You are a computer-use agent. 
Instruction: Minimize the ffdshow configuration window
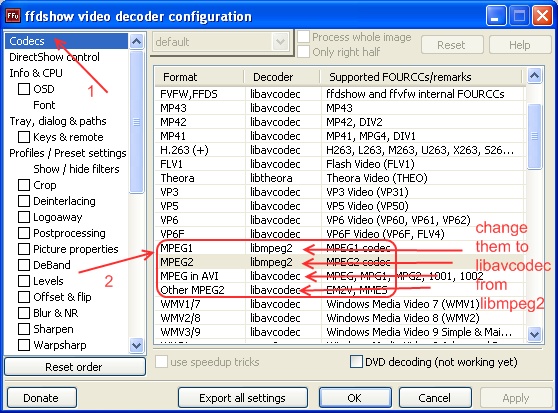point(495,16)
